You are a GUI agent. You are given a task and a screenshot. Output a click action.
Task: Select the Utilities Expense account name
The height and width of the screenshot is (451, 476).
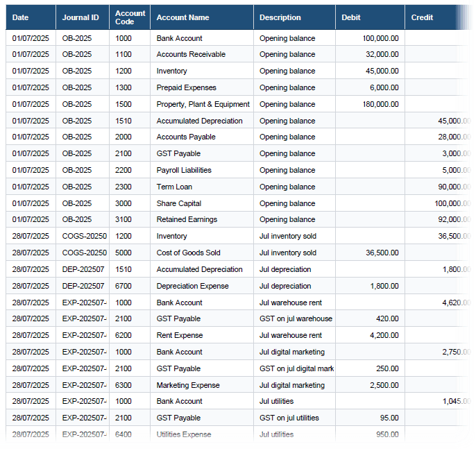tap(184, 434)
